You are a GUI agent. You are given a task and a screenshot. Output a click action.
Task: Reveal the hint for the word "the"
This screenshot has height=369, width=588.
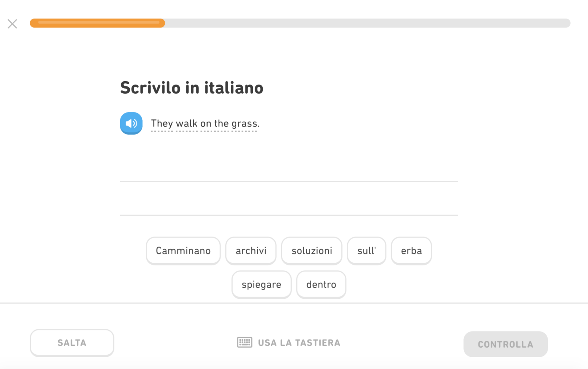222,123
